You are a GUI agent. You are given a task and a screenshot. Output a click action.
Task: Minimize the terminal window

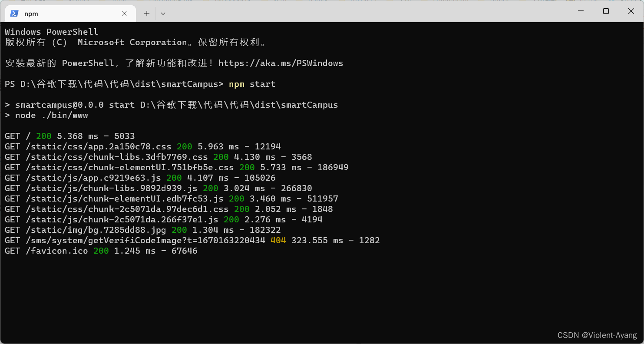point(581,11)
